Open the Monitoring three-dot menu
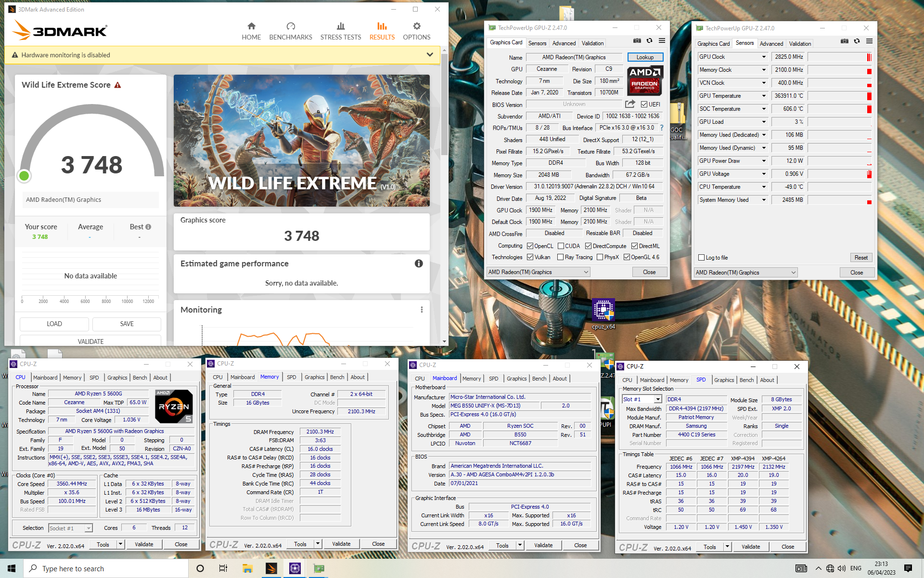924x578 pixels. pyautogui.click(x=422, y=310)
